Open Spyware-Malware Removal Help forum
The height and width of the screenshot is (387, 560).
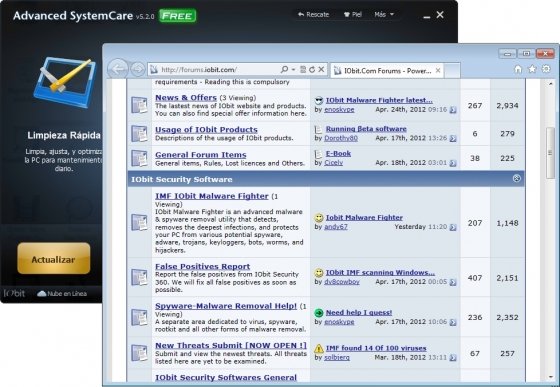tap(226, 306)
